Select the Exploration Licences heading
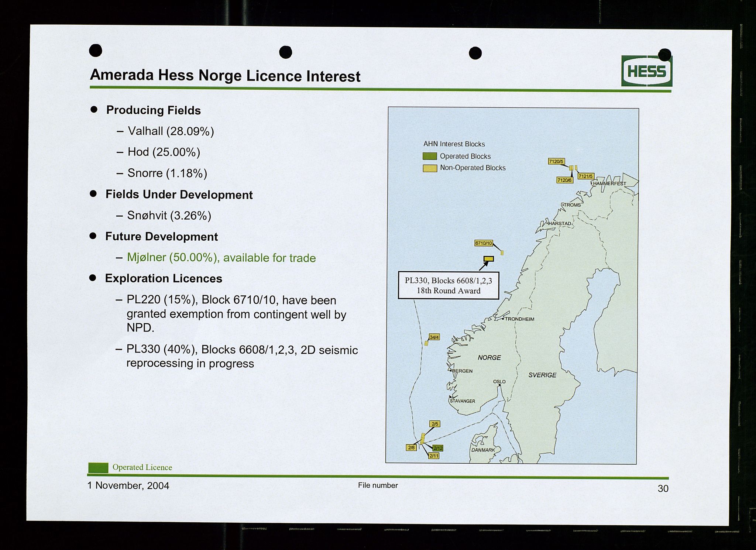 [x=164, y=278]
